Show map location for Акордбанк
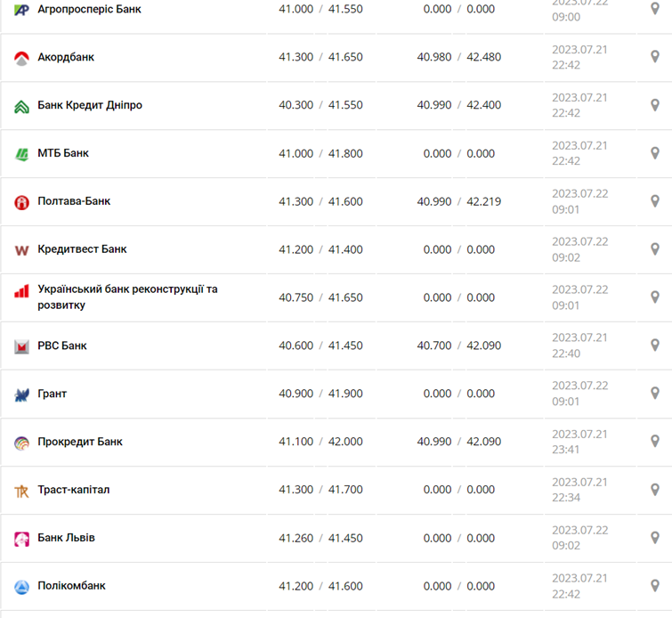The width and height of the screenshot is (672, 618). pos(655,57)
